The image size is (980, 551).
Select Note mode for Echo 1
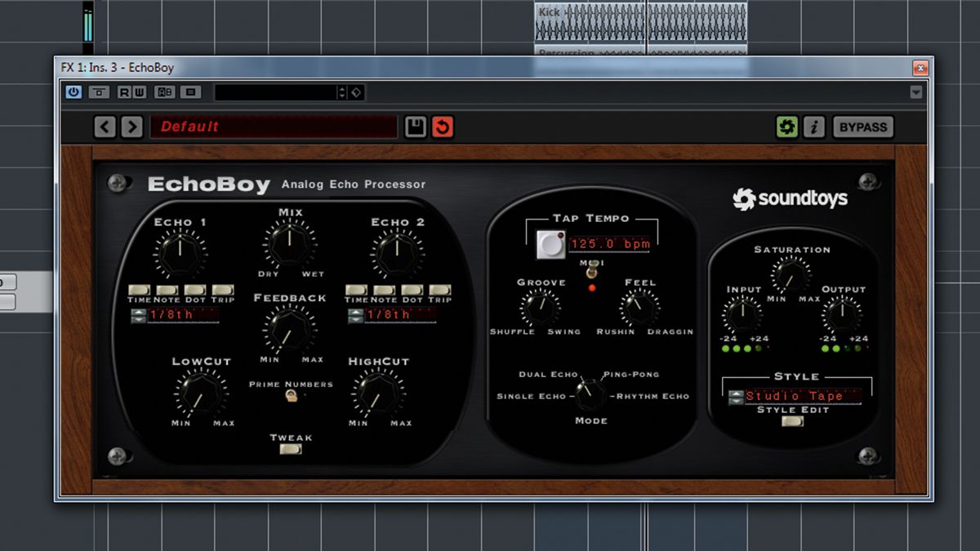pyautogui.click(x=167, y=289)
